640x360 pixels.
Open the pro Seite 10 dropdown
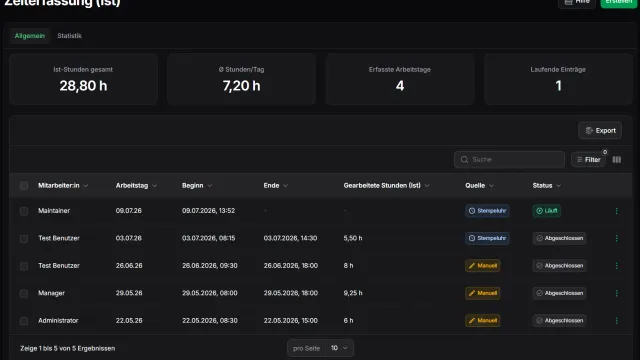click(x=320, y=348)
